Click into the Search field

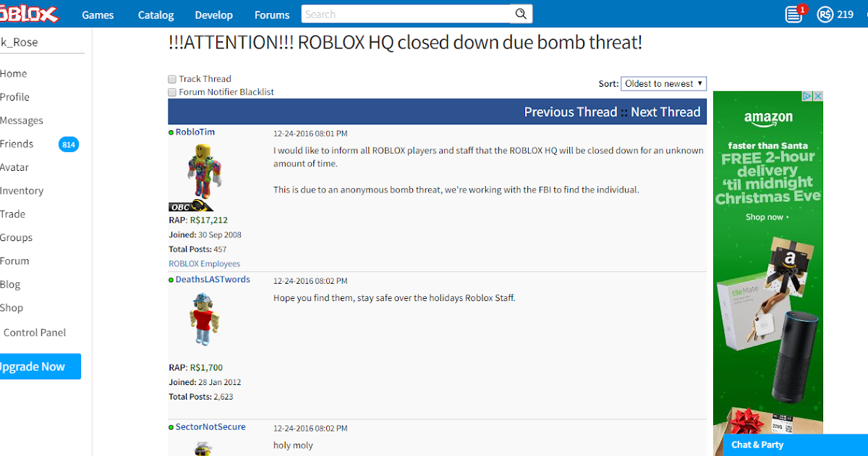pos(408,14)
